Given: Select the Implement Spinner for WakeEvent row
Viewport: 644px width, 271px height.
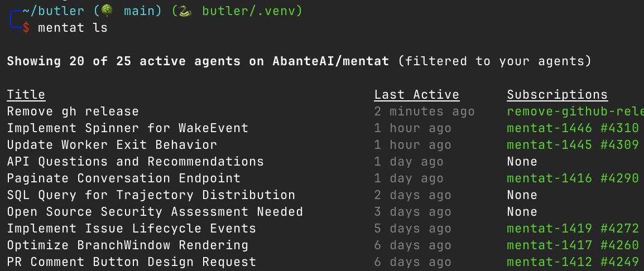Looking at the screenshot, I should (127, 128).
